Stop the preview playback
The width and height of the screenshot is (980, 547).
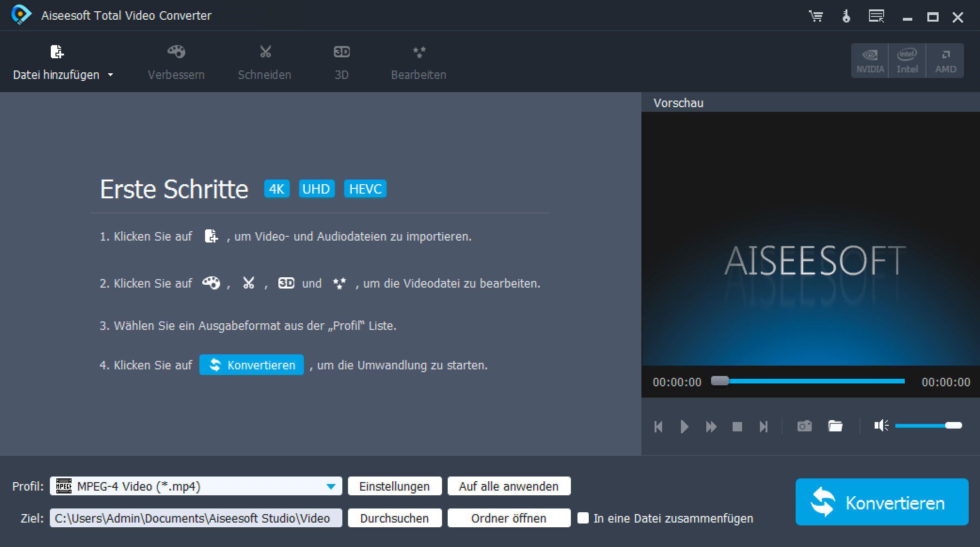tap(737, 427)
